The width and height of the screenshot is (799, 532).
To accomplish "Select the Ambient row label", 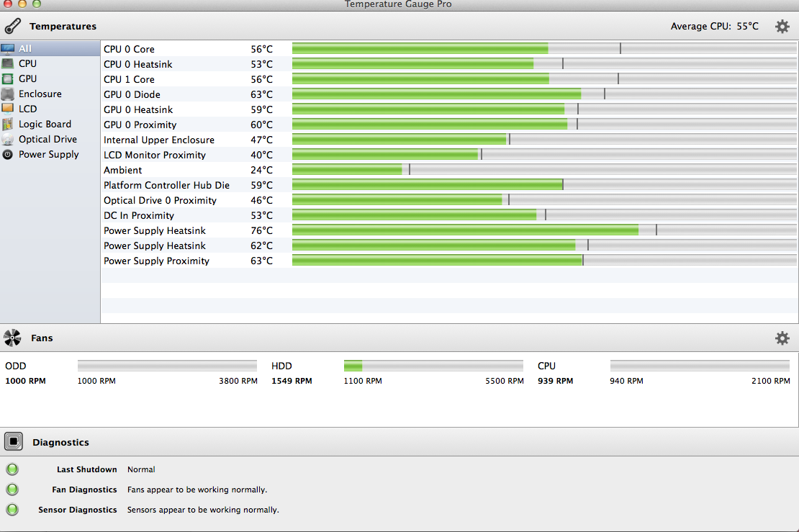I will pos(123,170).
